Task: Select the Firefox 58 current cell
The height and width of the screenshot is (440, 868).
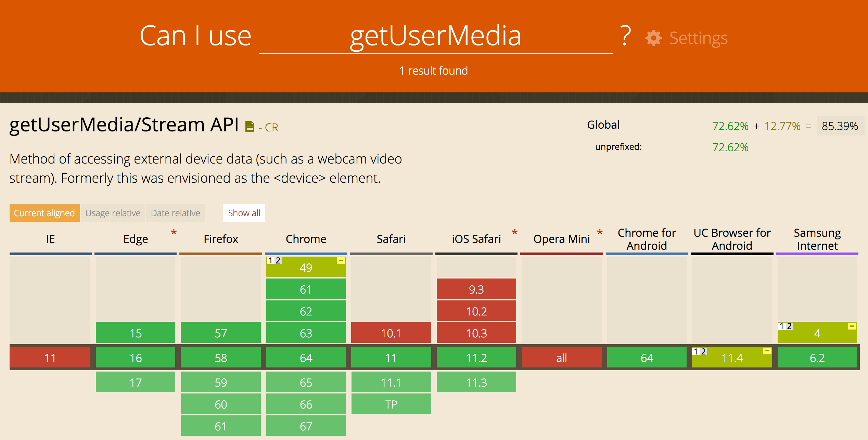Action: point(221,358)
